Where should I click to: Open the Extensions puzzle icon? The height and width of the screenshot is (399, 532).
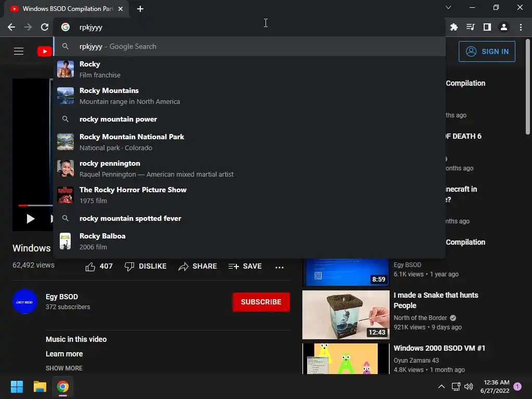tap(454, 27)
